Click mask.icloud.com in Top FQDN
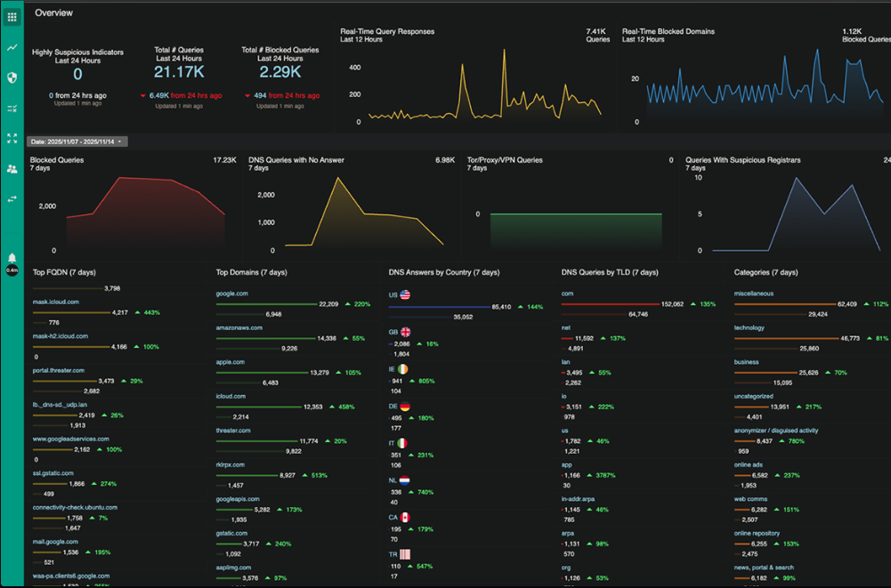 coord(56,302)
